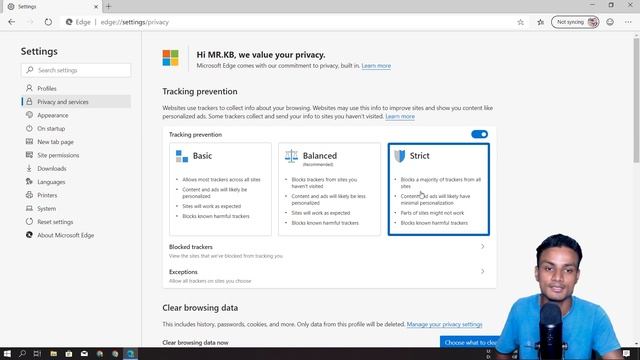Viewport: 640px width, 360px height.
Task: Open Manage your privacy settings link
Action: 444,324
